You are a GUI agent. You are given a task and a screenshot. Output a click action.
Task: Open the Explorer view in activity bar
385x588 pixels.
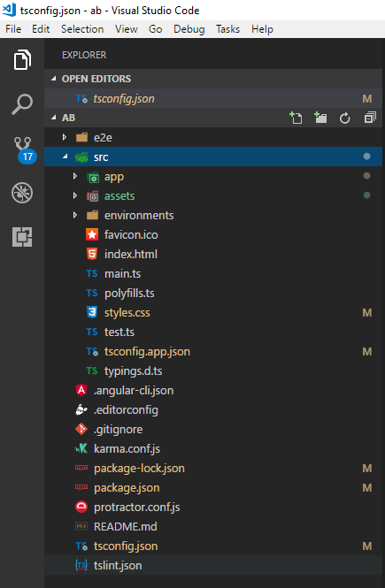coord(22,59)
